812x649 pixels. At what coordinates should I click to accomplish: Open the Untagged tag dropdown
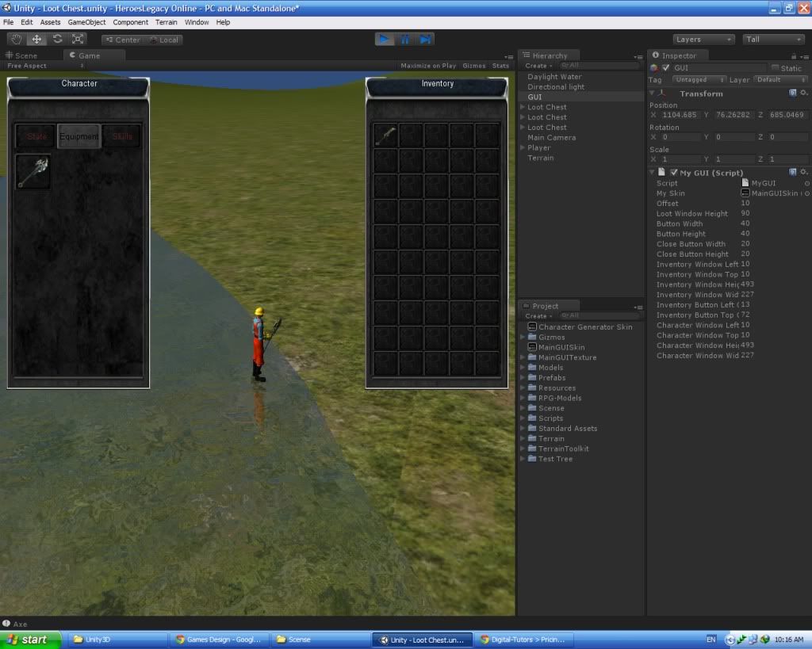click(699, 80)
